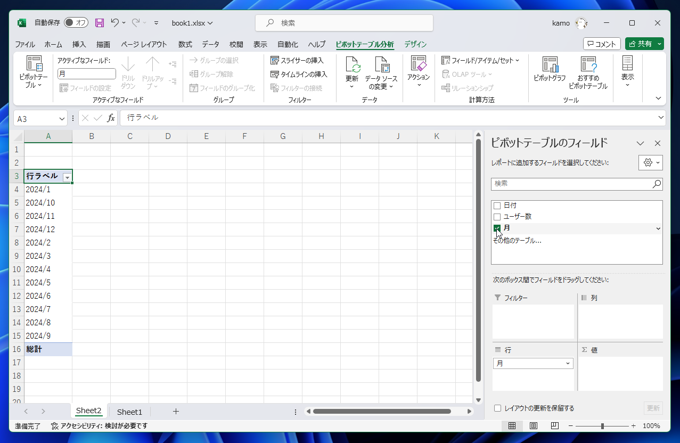Toggle the 自動保存 switch
The width and height of the screenshot is (680, 443).
[x=76, y=23]
